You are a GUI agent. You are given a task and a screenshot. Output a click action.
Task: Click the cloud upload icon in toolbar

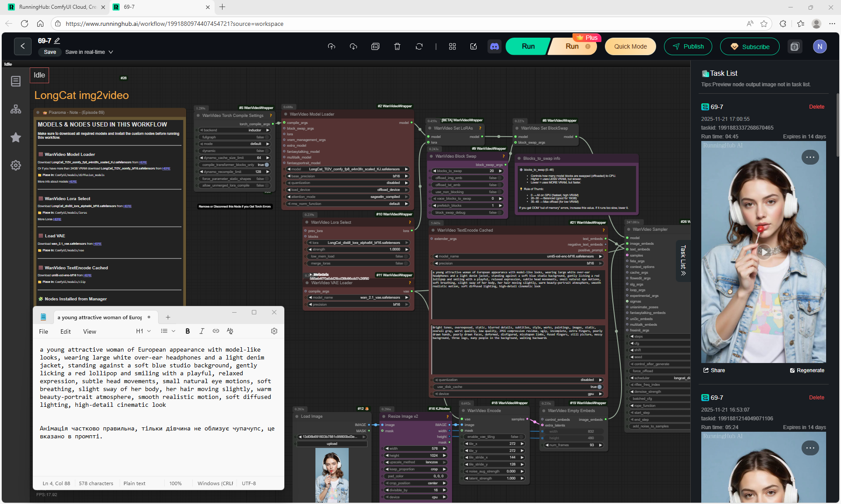(x=332, y=46)
